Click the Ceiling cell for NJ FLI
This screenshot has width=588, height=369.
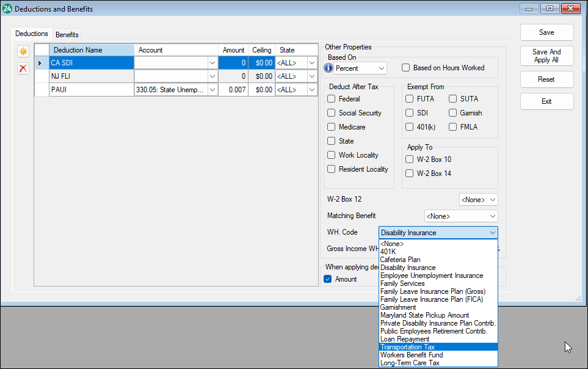262,76
